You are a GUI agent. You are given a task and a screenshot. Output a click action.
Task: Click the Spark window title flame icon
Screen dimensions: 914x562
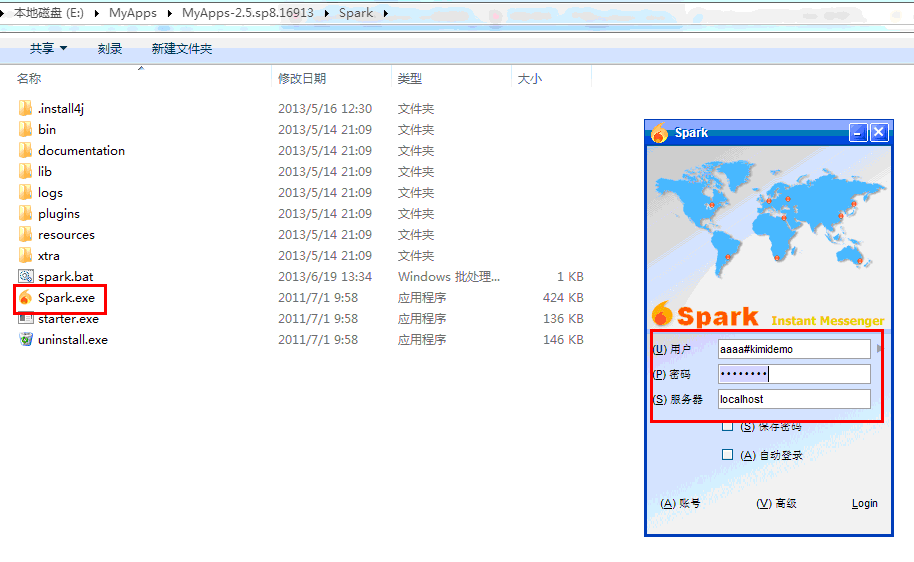(x=659, y=133)
